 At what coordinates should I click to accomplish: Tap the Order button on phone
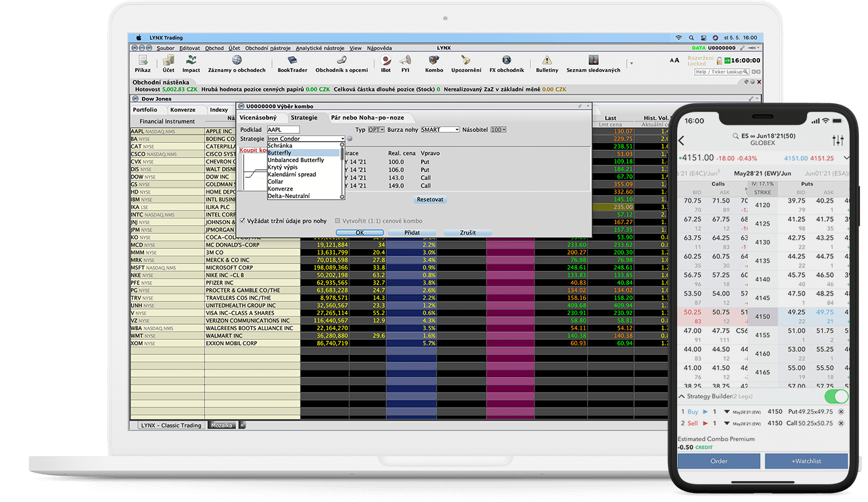tap(718, 461)
